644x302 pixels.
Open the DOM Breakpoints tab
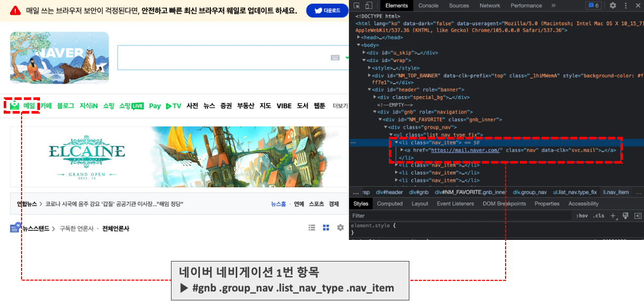tap(504, 204)
